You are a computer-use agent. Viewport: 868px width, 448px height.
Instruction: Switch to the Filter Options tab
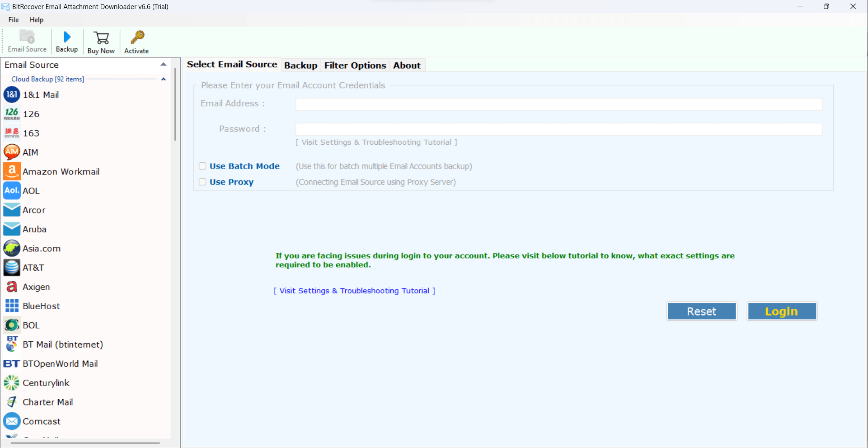pyautogui.click(x=355, y=65)
